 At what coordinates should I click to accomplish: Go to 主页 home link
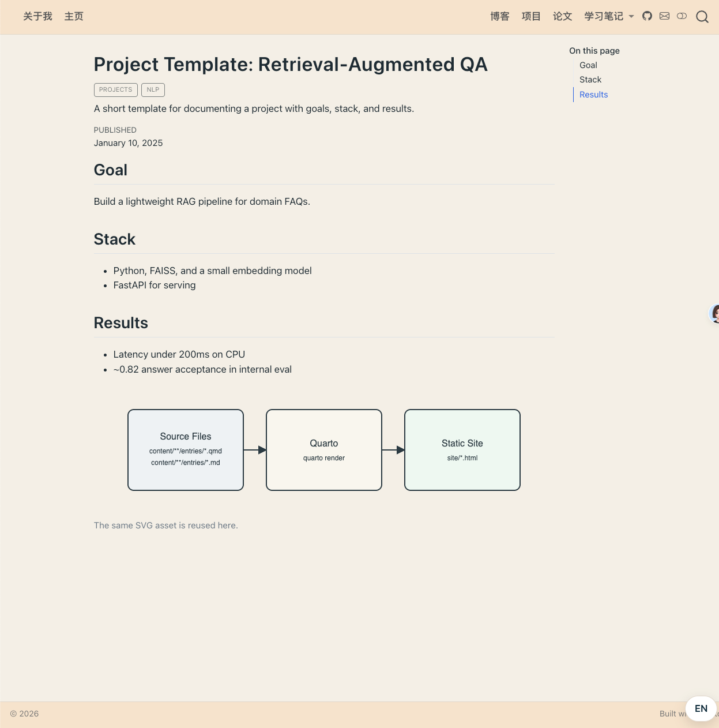[x=74, y=16]
